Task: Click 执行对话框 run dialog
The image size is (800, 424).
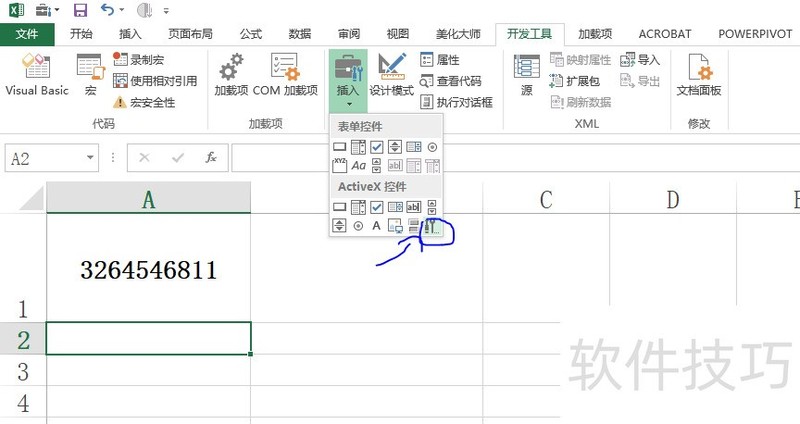Action: pos(456,102)
